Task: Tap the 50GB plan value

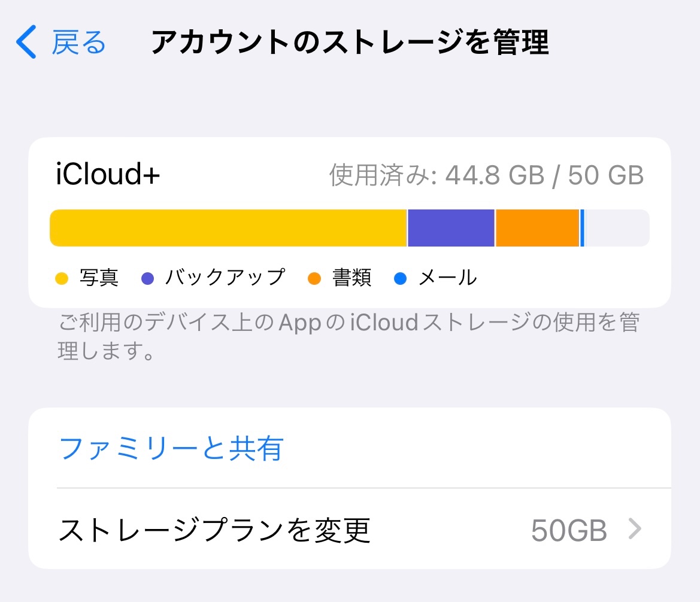Action: point(569,530)
